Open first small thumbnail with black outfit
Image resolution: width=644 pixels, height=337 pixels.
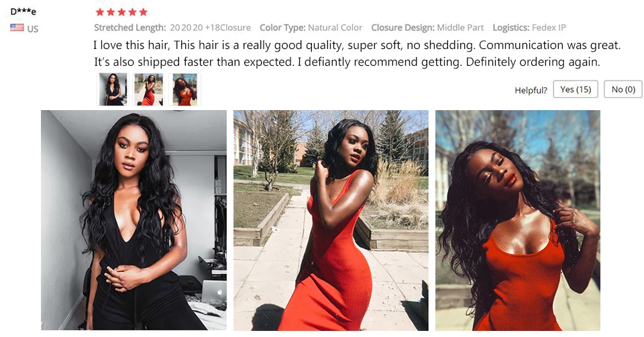coord(113,89)
